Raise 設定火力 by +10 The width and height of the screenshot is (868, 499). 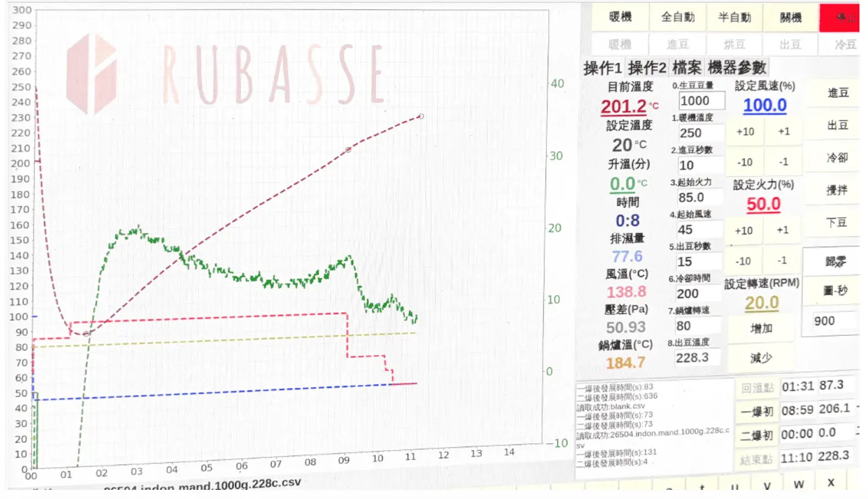tap(743, 230)
